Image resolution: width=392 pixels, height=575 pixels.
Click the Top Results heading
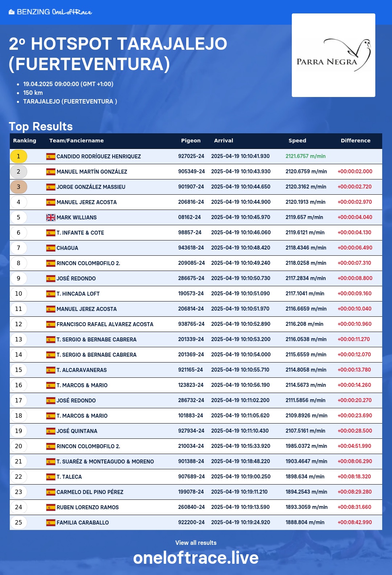(x=41, y=126)
